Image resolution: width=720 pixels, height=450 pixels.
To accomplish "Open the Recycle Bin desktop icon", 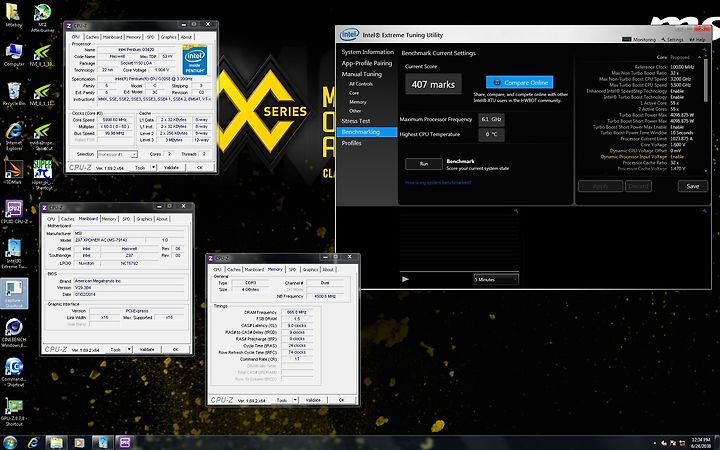I will [14, 94].
